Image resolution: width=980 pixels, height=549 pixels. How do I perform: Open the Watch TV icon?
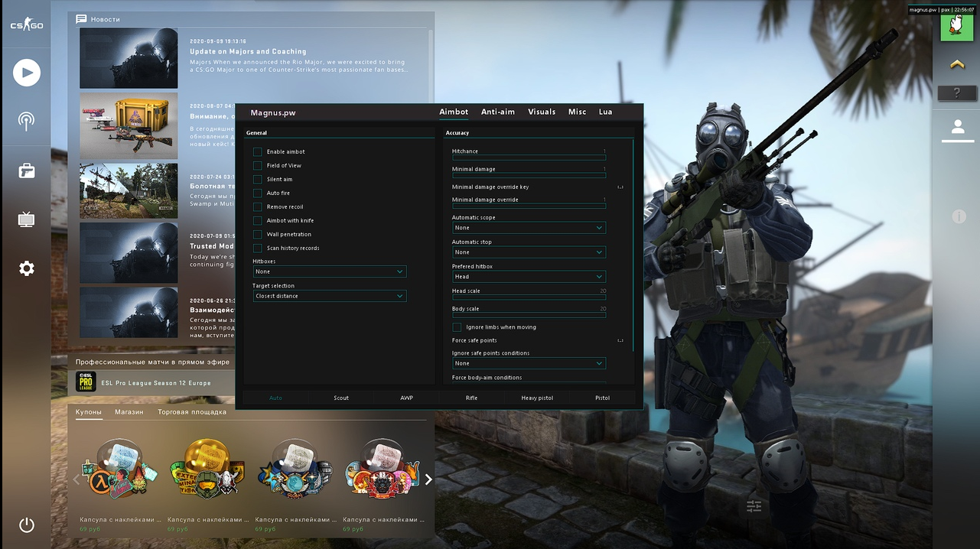pyautogui.click(x=27, y=219)
